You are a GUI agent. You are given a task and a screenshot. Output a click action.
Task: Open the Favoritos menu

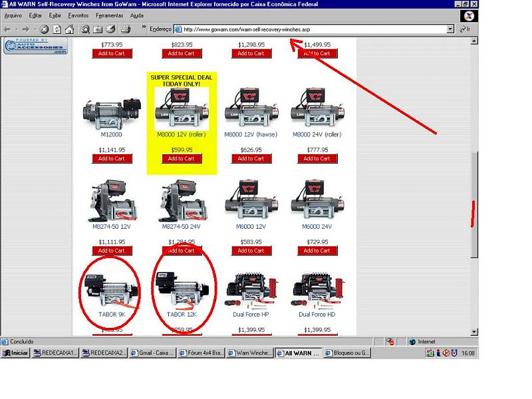78,15
